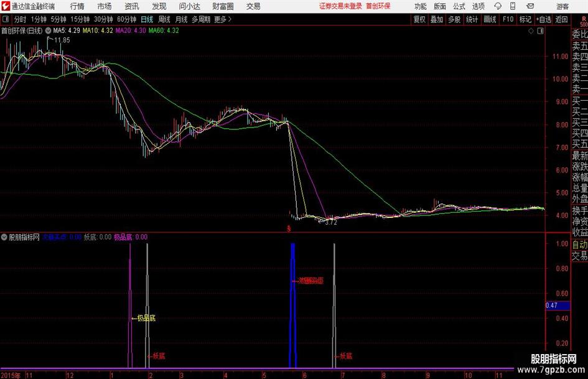Click the 妖底: 0.00 indicator readout
Viewport: 588px width, 379px height.
[98, 237]
